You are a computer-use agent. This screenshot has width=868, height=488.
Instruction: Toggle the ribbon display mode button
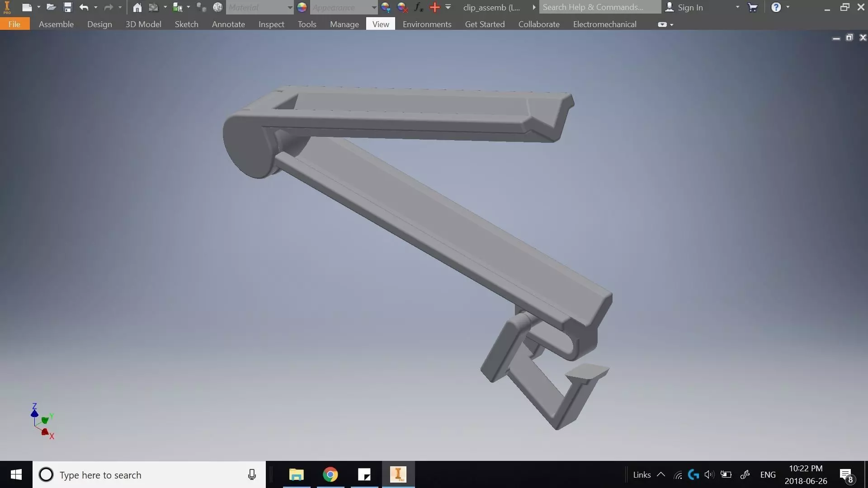[662, 24]
